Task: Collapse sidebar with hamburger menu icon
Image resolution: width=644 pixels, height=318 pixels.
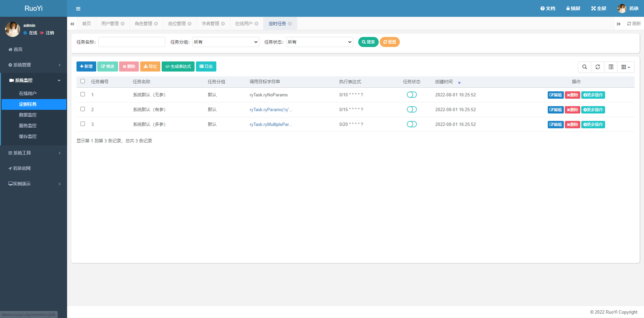Action: click(78, 9)
